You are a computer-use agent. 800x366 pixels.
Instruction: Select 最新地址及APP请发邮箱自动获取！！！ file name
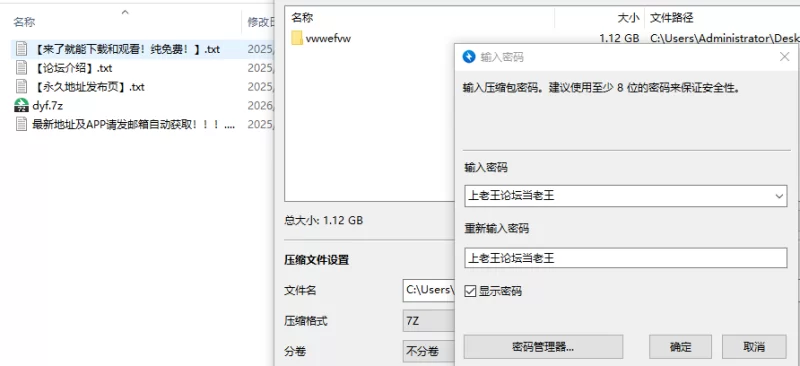click(x=133, y=124)
